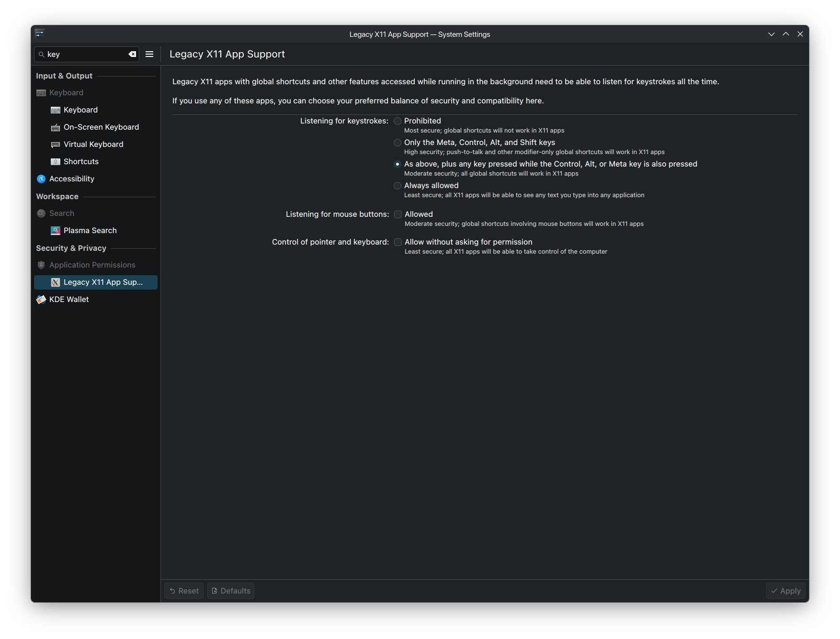The width and height of the screenshot is (840, 639).
Task: Click the 'Listening for keystrokes:' label
Action: coord(344,121)
